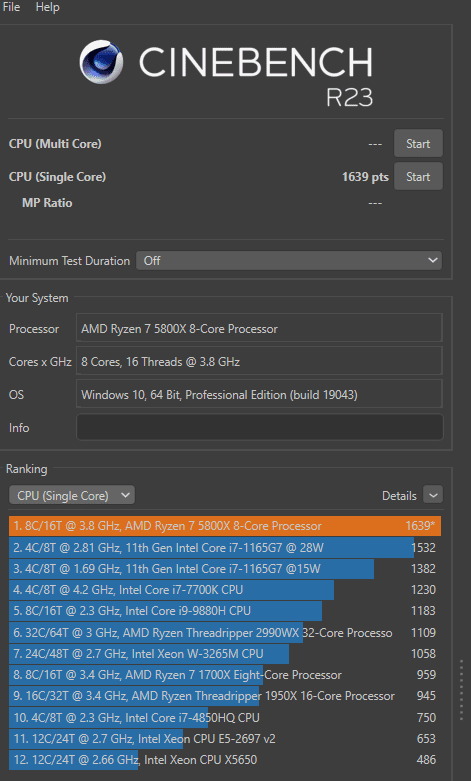Expand the ranking Details chevron
The width and height of the screenshot is (471, 781).
click(433, 495)
